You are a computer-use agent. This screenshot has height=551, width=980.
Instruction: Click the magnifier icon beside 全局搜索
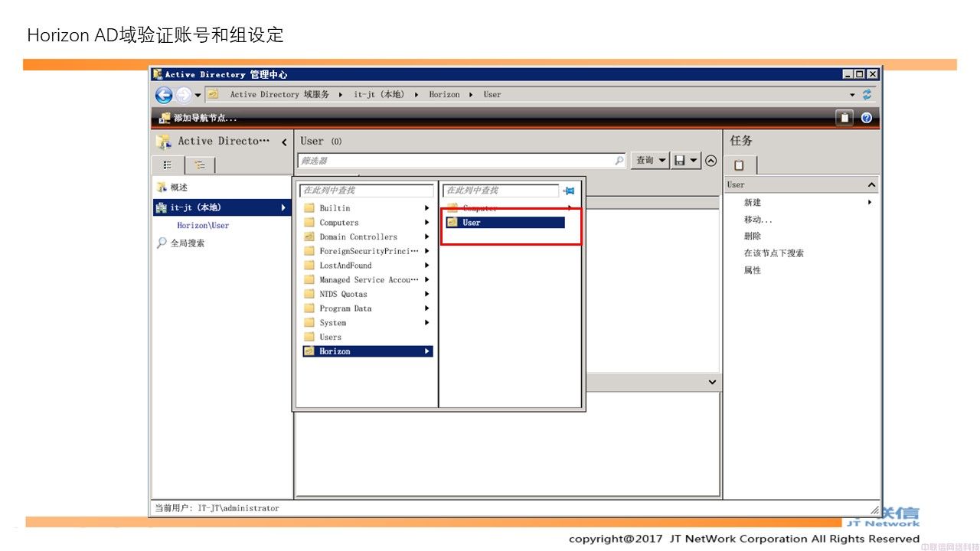pyautogui.click(x=162, y=243)
